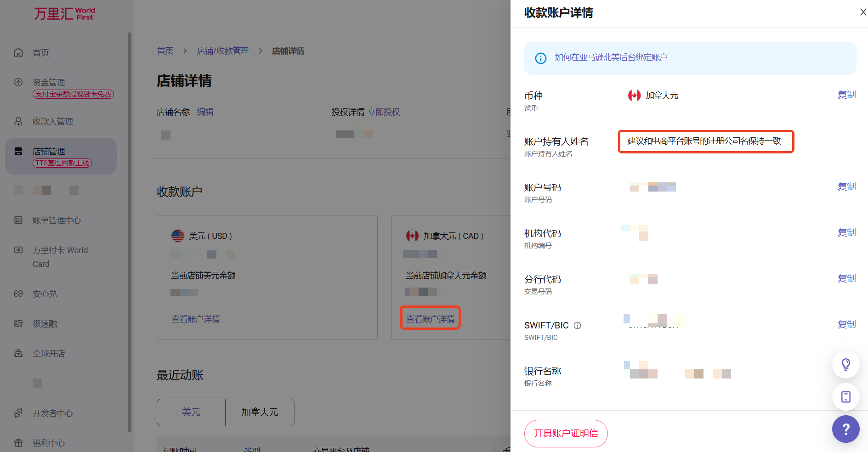Click the 账户持有人姓名 label
868x452 pixels.
point(556,141)
